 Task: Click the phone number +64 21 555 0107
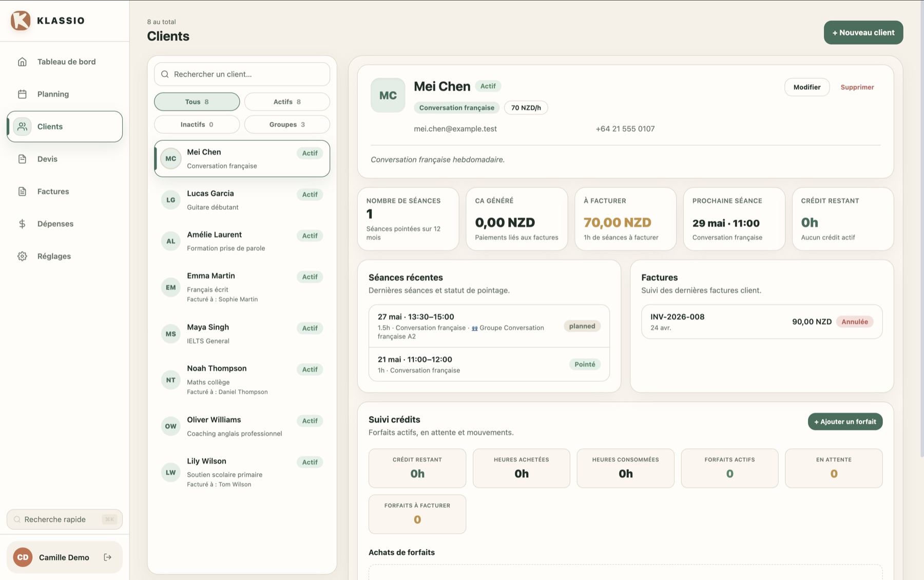tap(625, 129)
